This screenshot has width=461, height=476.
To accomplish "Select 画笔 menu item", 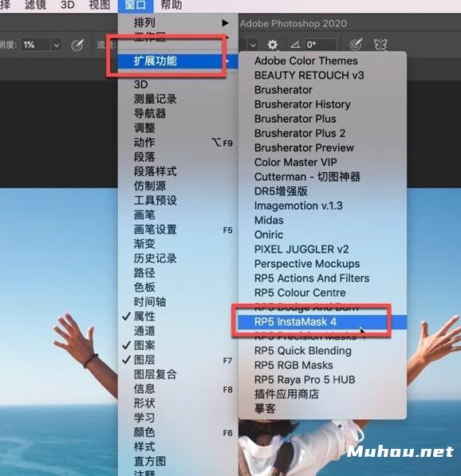I will [x=178, y=215].
